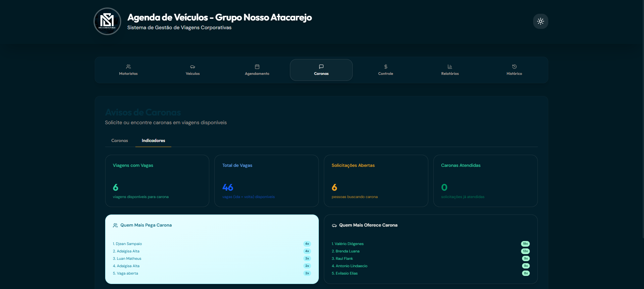
Task: Click 'solicitações já atendidas' caption
Action: [463, 197]
